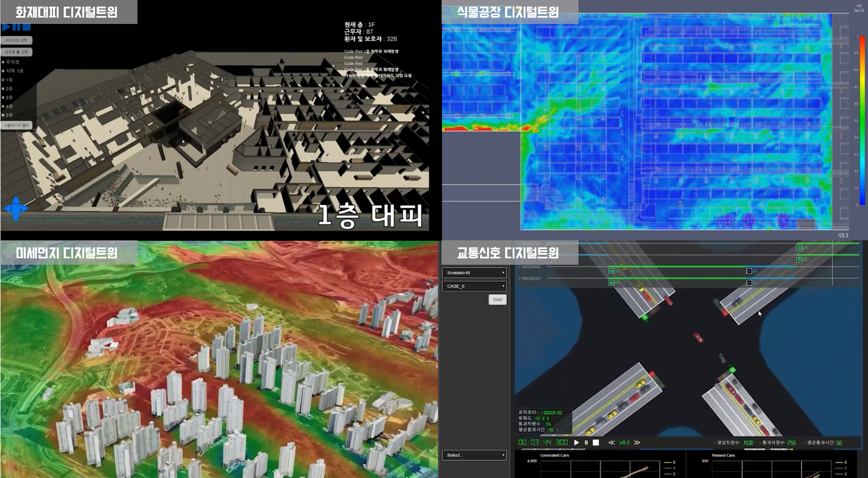868x478 pixels.
Task: Pause the traffic simulation
Action: 586,443
